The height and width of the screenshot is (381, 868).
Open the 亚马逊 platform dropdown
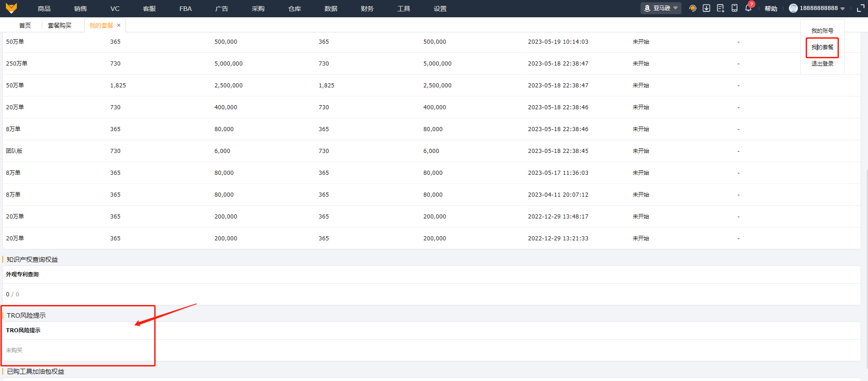tap(661, 8)
